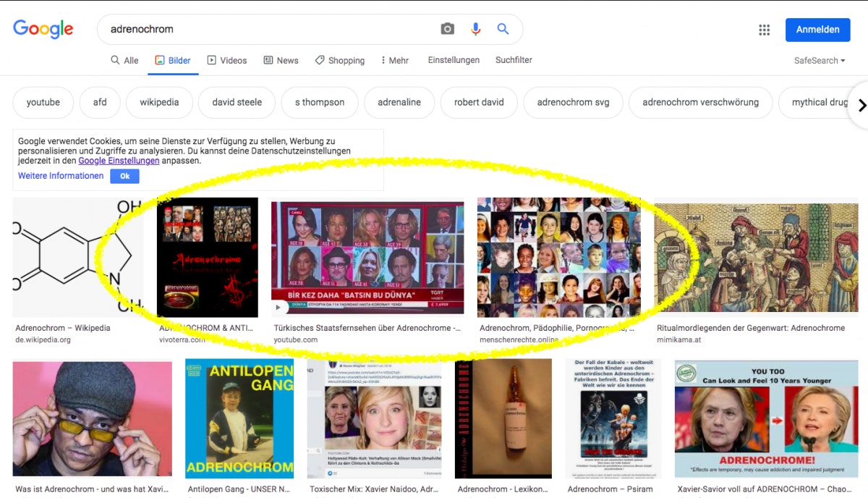Open the Wikipedia chemical structure image
The image size is (868, 498).
pos(77,257)
